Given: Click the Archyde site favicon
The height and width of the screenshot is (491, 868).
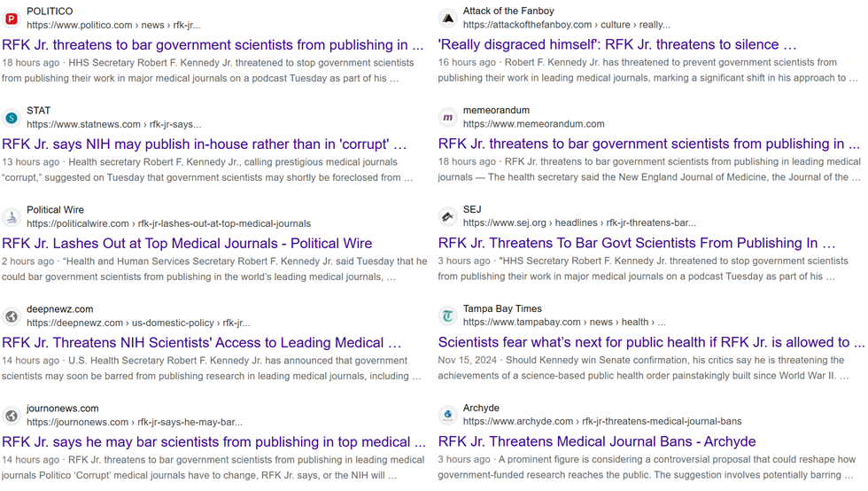Looking at the screenshot, I should tap(447, 415).
